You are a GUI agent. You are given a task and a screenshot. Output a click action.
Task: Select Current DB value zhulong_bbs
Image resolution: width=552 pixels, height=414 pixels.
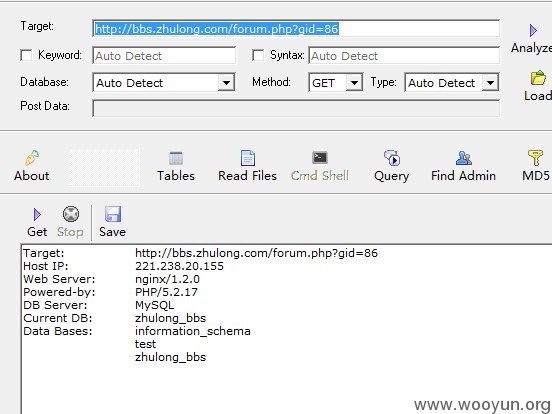pos(170,318)
